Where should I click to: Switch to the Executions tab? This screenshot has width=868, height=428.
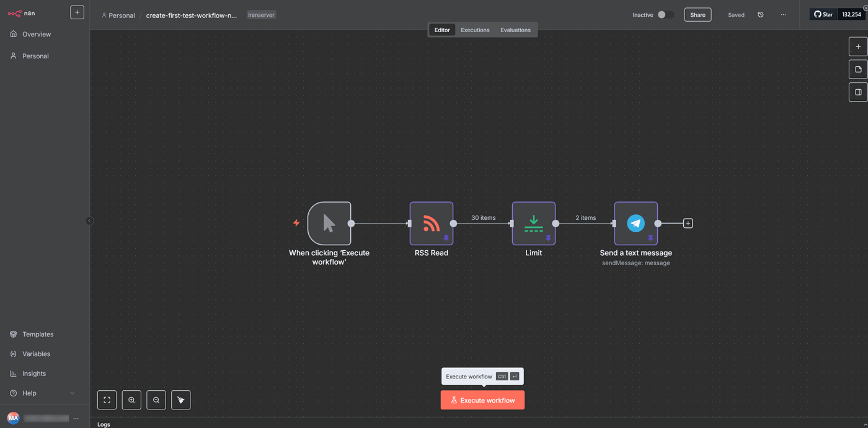tap(475, 30)
